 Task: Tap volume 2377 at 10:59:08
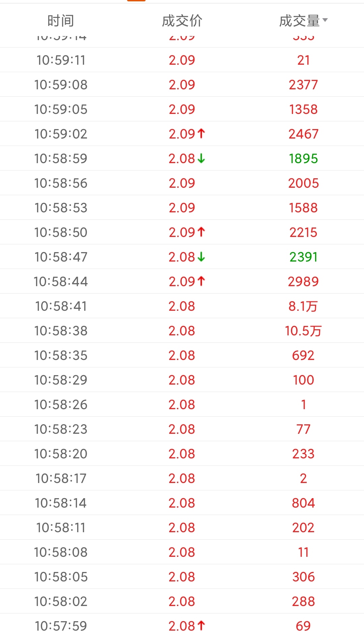point(303,85)
